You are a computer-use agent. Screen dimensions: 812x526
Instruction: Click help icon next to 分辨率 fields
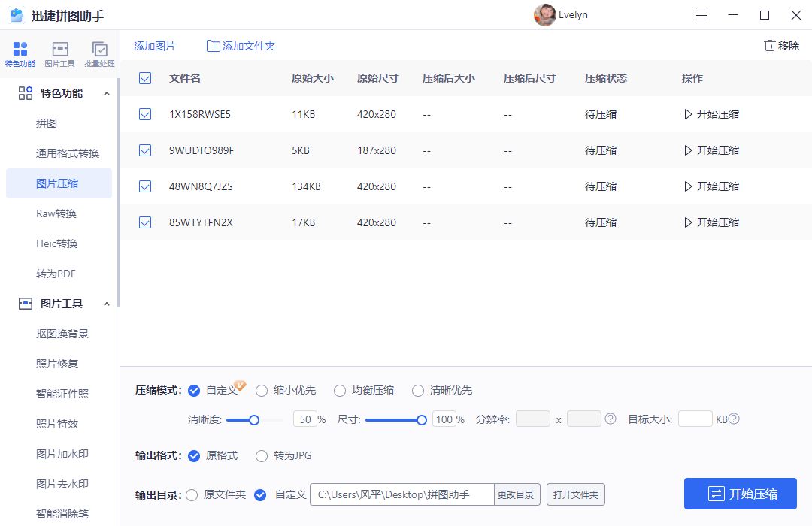(x=609, y=420)
